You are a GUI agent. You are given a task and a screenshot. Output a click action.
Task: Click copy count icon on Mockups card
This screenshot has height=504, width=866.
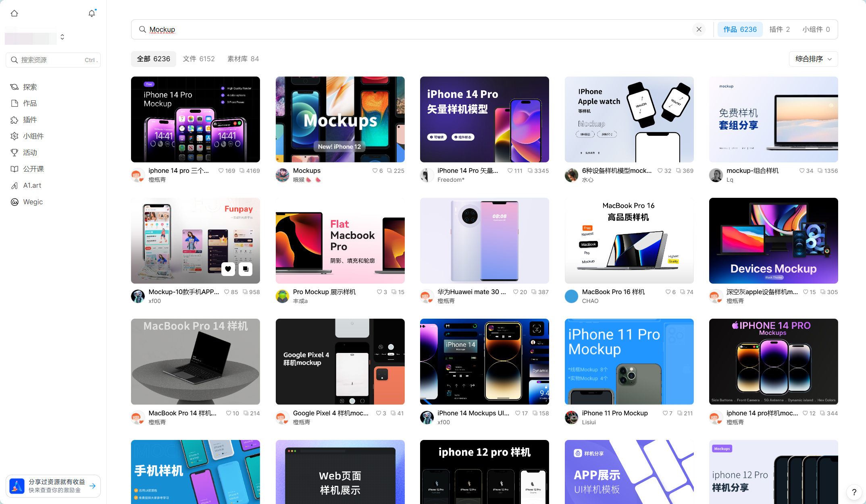[389, 171]
